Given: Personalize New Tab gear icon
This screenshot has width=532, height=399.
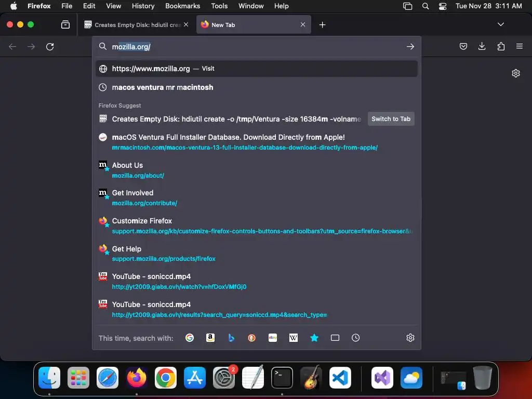Looking at the screenshot, I should [516, 73].
